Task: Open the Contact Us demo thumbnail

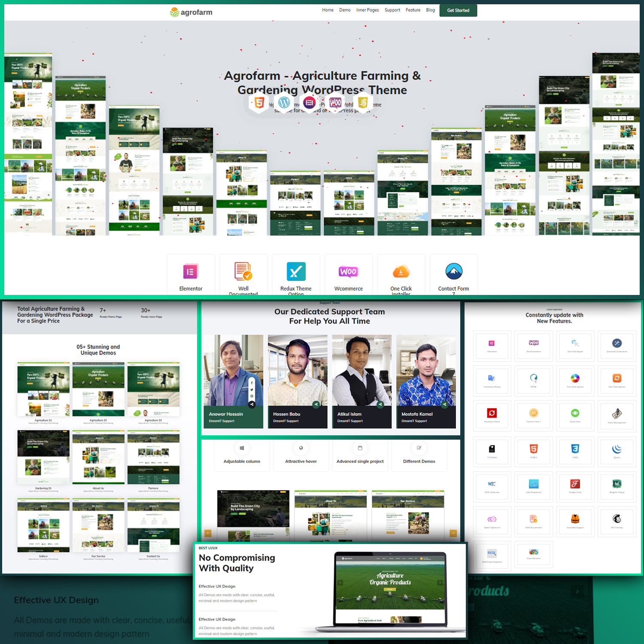Action: tap(153, 525)
